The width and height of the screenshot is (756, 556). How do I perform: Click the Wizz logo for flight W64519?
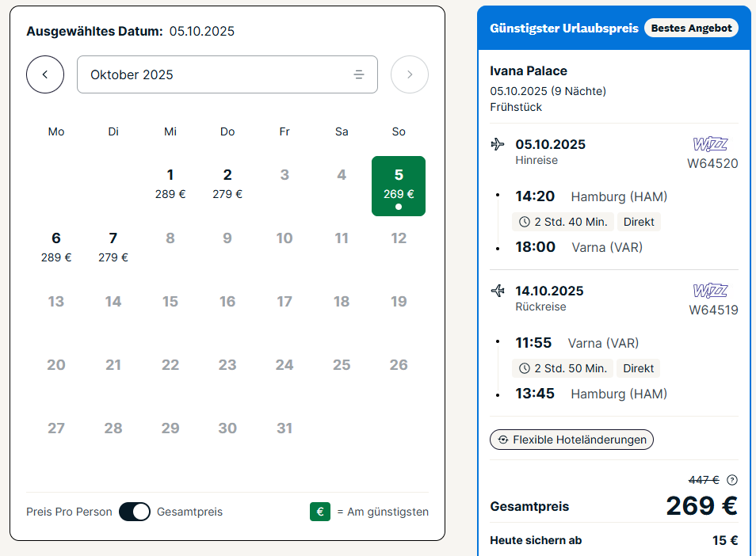pyautogui.click(x=710, y=291)
